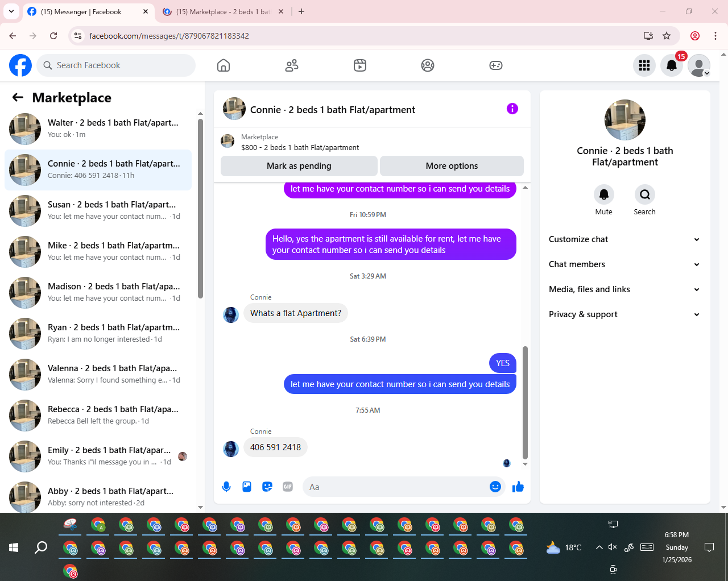The width and height of the screenshot is (728, 581).
Task: Open the Groups icon in top navigation
Action: [428, 65]
